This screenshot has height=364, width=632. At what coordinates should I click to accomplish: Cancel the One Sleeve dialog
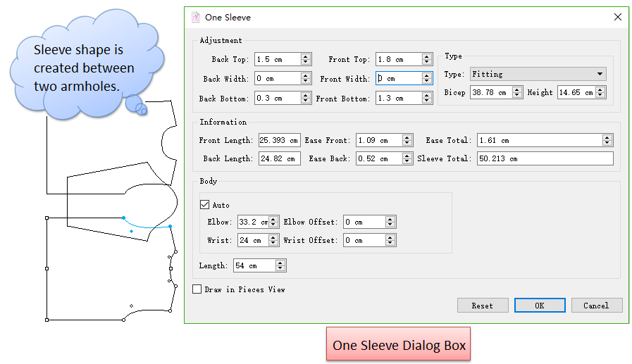(x=595, y=306)
